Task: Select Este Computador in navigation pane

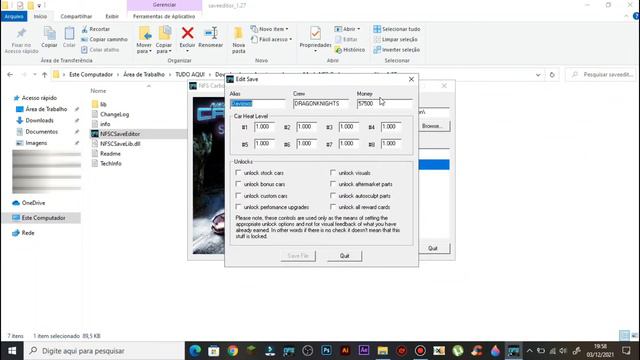Action: [x=43, y=218]
